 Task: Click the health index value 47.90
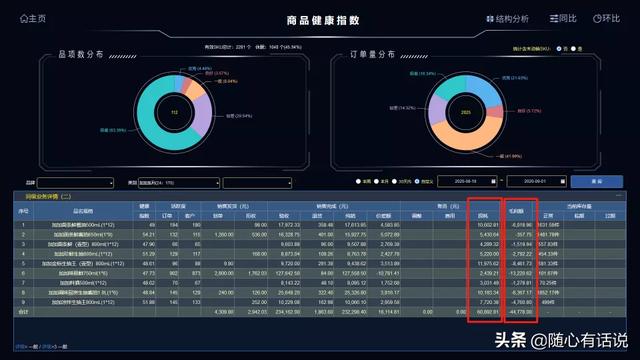click(x=149, y=244)
